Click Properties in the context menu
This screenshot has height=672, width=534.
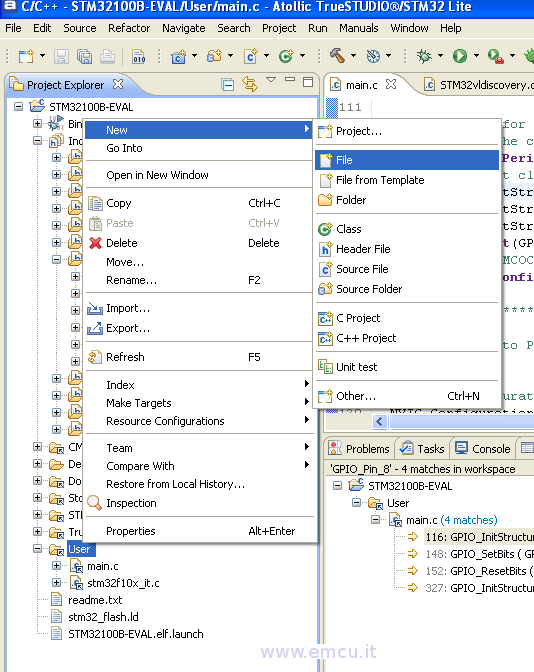[x=199, y=531]
